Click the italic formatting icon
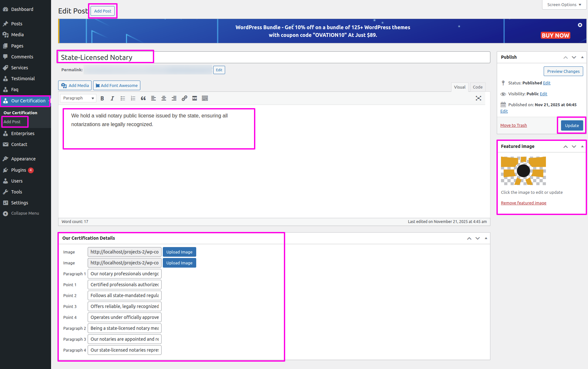This screenshot has height=369, width=588. click(x=112, y=99)
